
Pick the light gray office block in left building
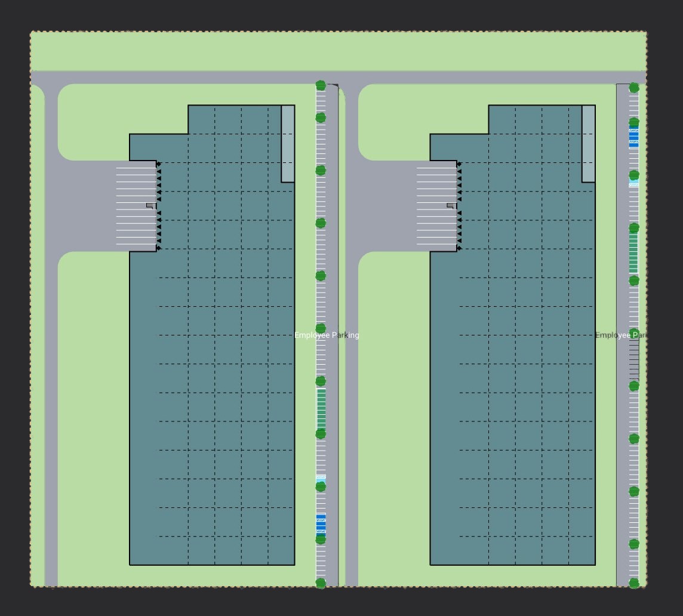288,144
